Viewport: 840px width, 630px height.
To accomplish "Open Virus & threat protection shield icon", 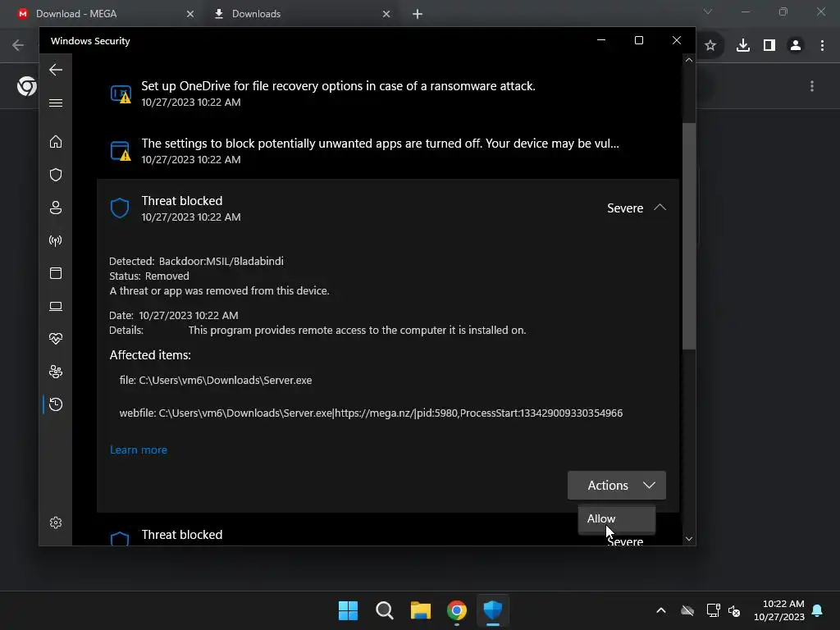I will (x=56, y=175).
